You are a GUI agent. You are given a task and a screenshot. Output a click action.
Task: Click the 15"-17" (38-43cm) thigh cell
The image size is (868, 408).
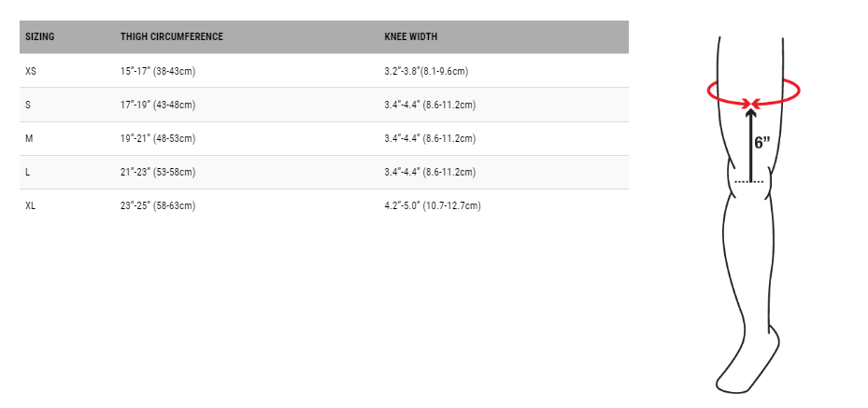tap(158, 71)
